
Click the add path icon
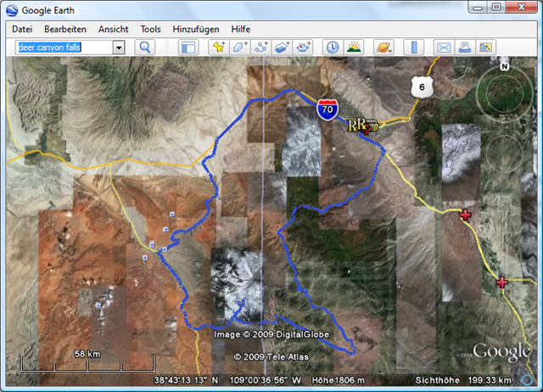(261, 48)
